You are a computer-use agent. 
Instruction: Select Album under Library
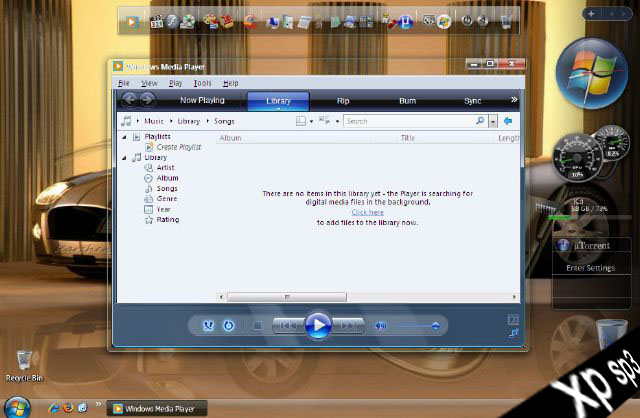[167, 178]
